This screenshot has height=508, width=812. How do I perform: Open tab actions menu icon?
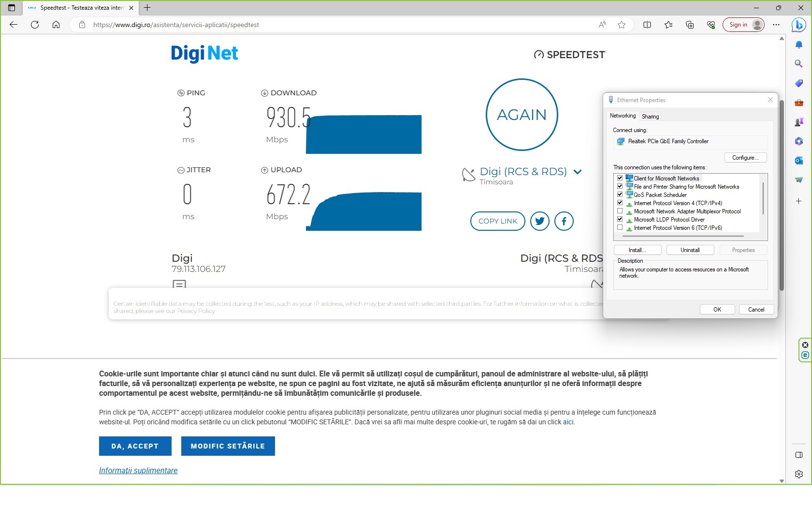tap(12, 8)
